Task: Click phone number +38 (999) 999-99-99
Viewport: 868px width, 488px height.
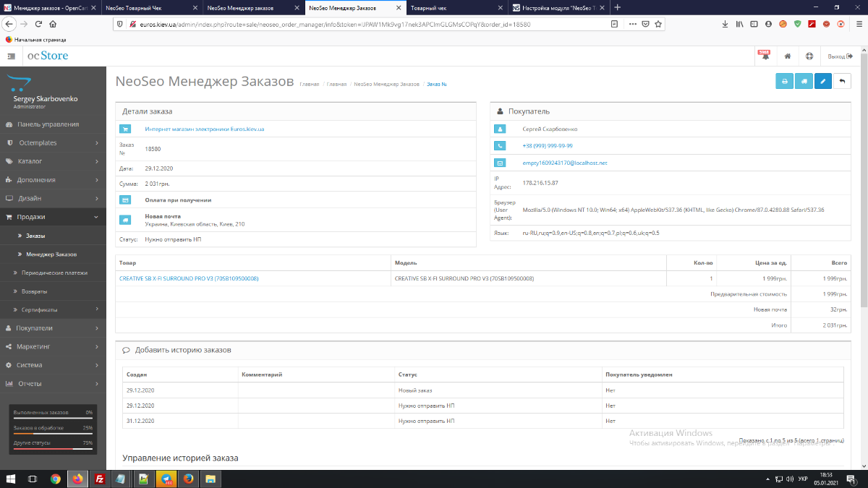Action: (548, 146)
